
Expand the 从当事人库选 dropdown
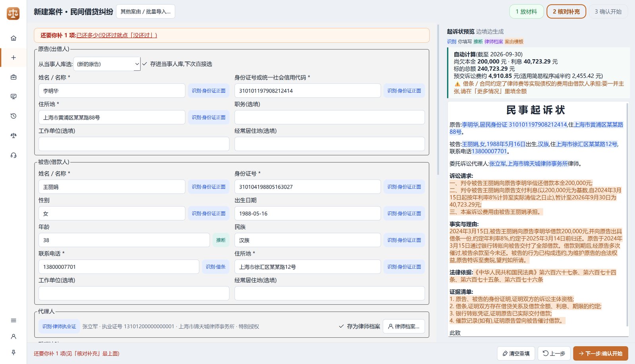pos(107,64)
